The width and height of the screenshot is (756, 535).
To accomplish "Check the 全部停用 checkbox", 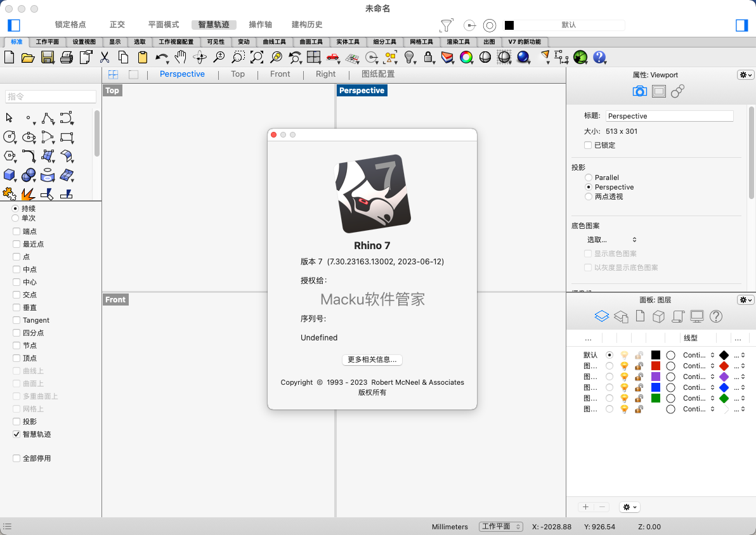I will click(16, 458).
